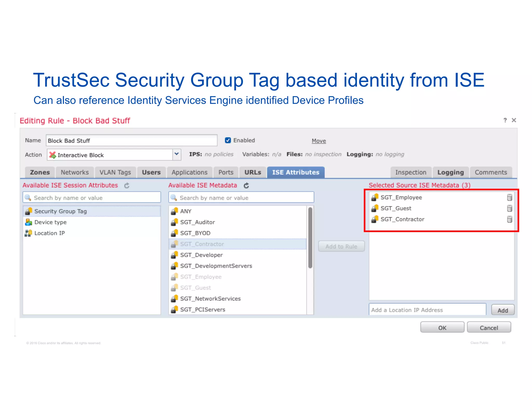The height and width of the screenshot is (411, 532).
Task: Click the Interactive Block action icon
Action: pyautogui.click(x=53, y=155)
